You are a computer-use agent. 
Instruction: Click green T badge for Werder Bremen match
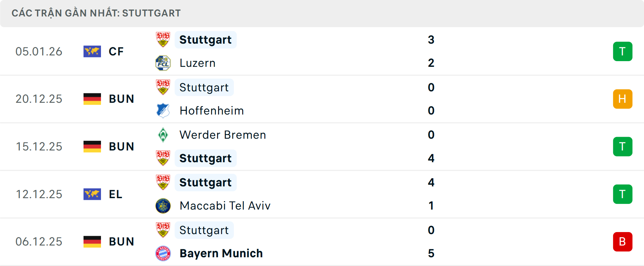tap(623, 146)
